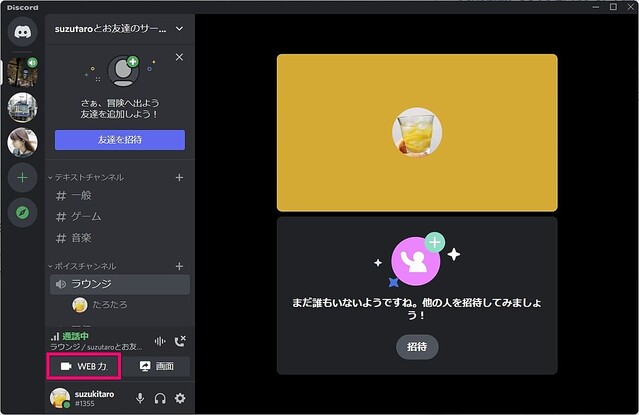Turn on WEBカメラ video

point(84,366)
